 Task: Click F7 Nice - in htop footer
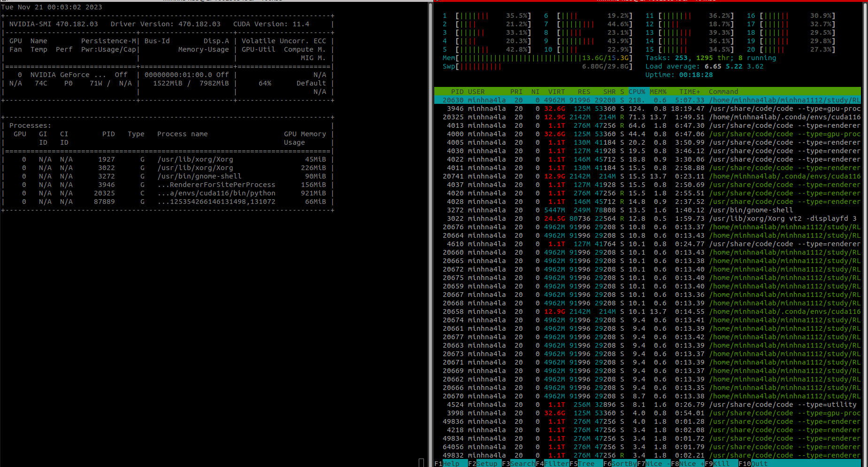tap(653, 463)
